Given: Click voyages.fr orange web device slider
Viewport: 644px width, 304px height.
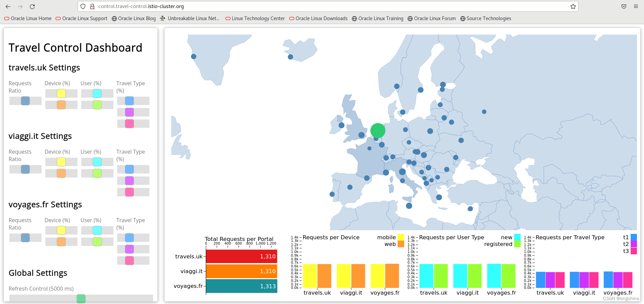Looking at the screenshot, I should pos(61,242).
